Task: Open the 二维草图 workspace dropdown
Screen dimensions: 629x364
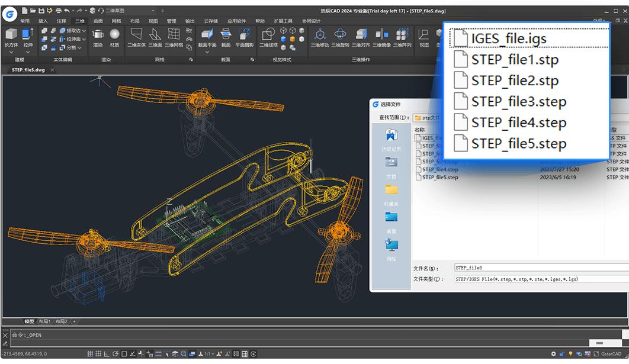Action: [x=153, y=11]
